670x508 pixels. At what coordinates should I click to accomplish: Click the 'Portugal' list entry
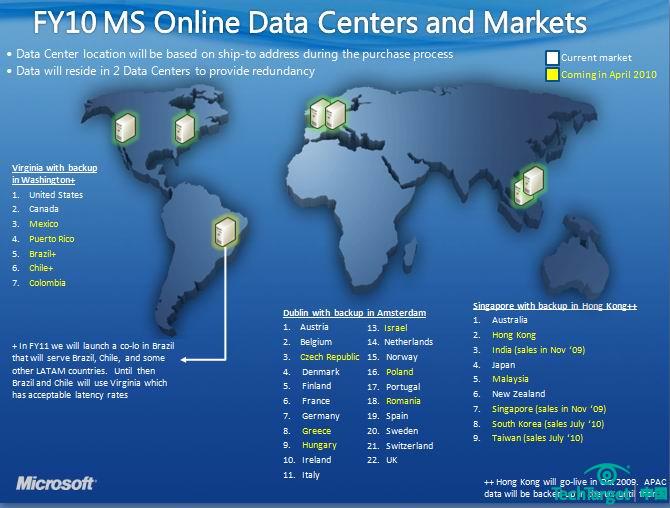[x=403, y=387]
